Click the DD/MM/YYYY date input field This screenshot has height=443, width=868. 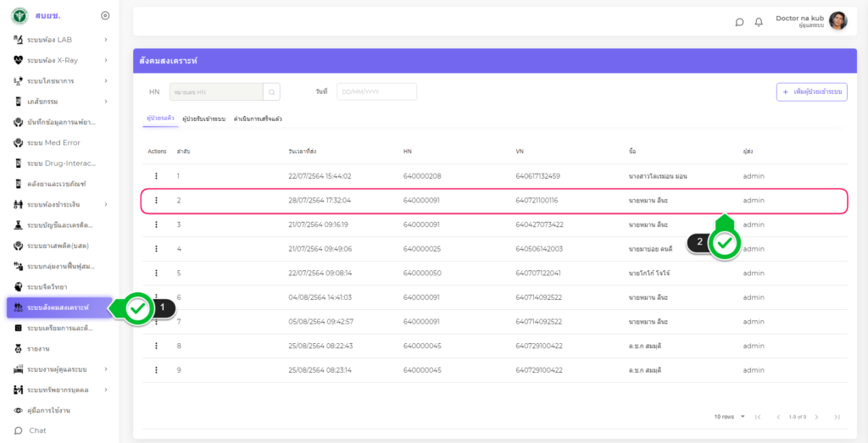[376, 91]
